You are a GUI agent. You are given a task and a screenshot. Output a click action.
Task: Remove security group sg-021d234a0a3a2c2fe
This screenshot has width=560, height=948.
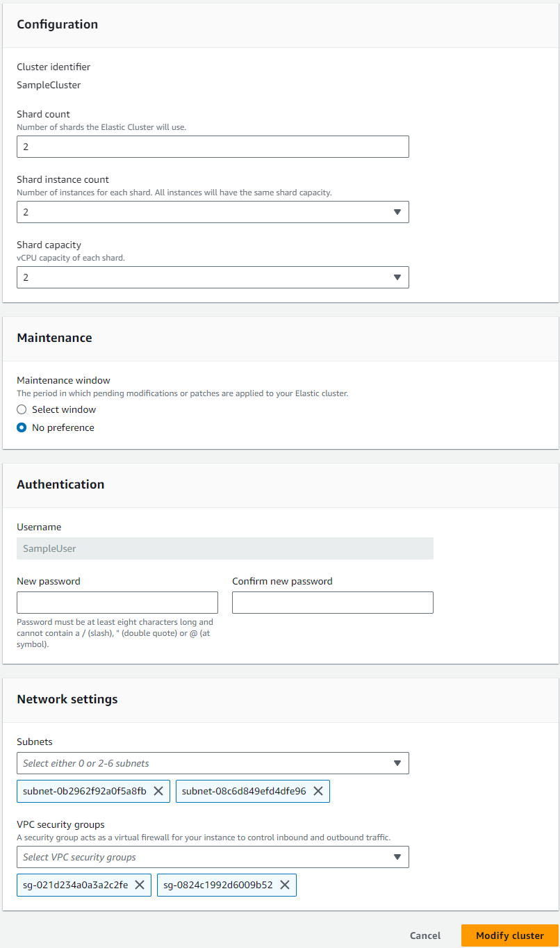140,885
